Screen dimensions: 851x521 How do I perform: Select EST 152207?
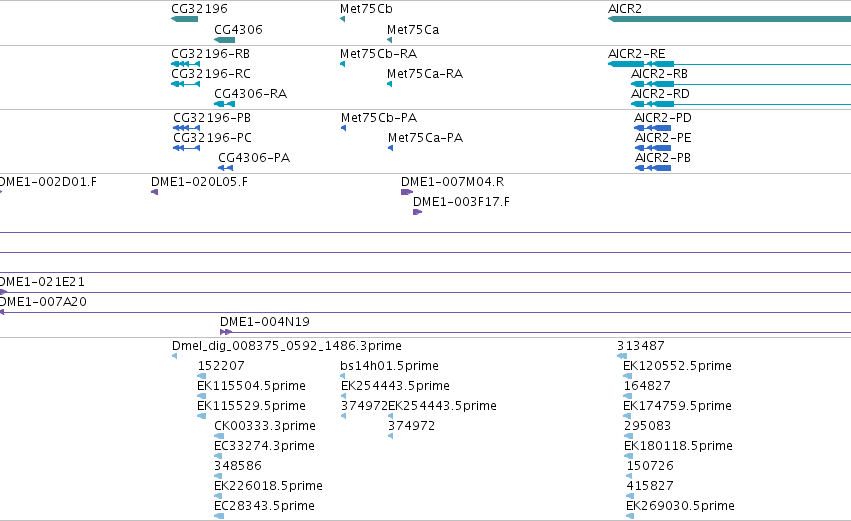click(201, 376)
